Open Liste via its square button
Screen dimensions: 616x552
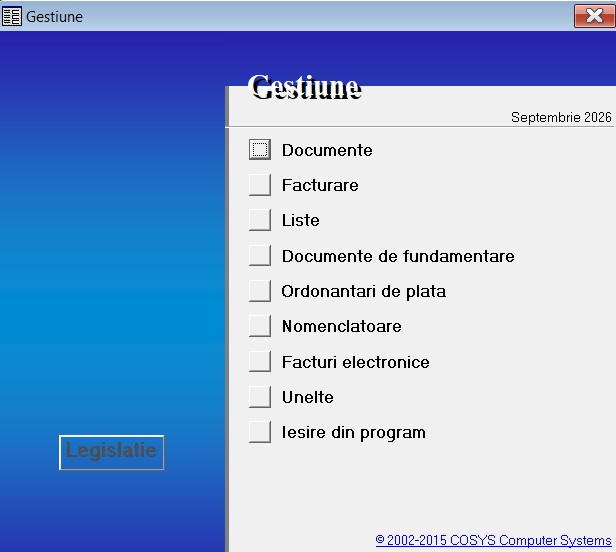tap(260, 220)
